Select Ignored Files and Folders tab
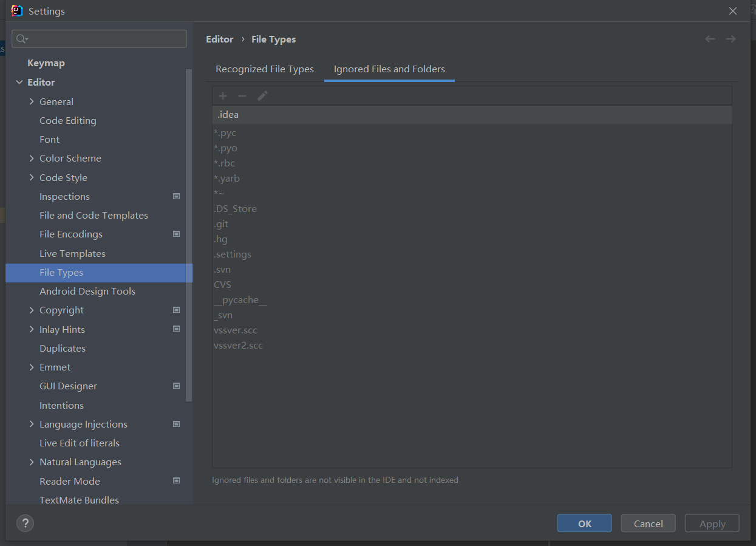 389,69
